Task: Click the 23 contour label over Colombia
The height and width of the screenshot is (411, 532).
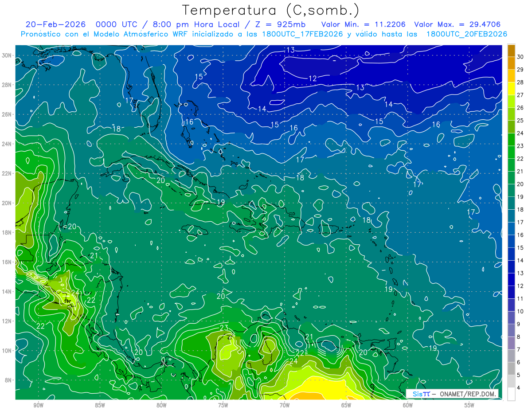Action: click(224, 328)
